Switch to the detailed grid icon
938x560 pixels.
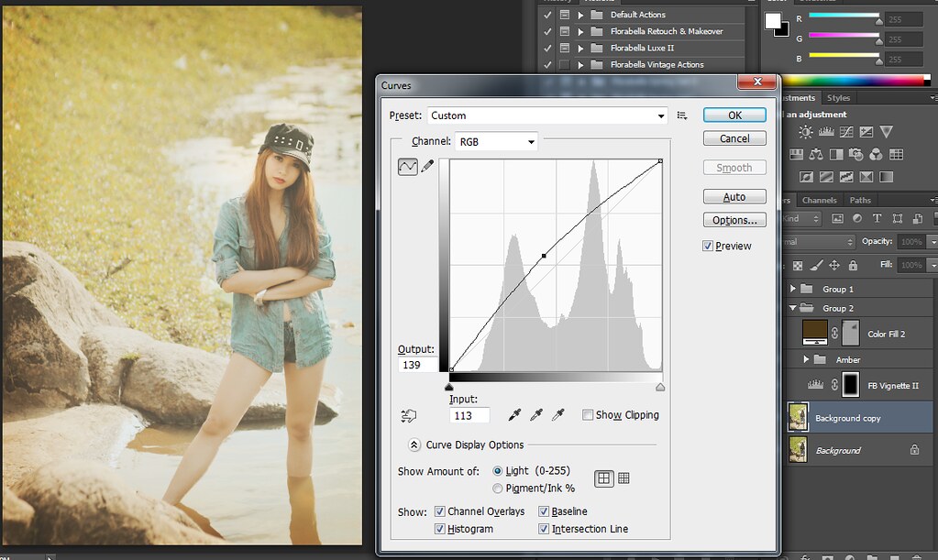point(624,478)
